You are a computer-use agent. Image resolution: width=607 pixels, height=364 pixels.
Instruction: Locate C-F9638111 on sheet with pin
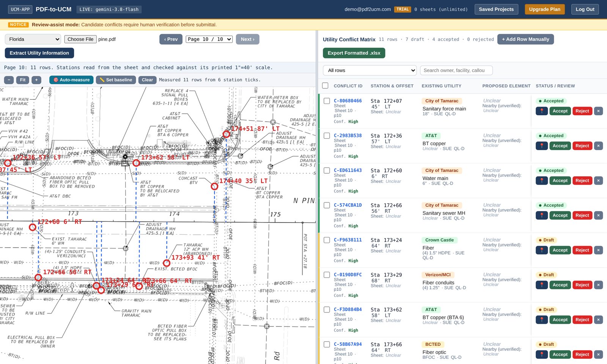tap(542, 250)
